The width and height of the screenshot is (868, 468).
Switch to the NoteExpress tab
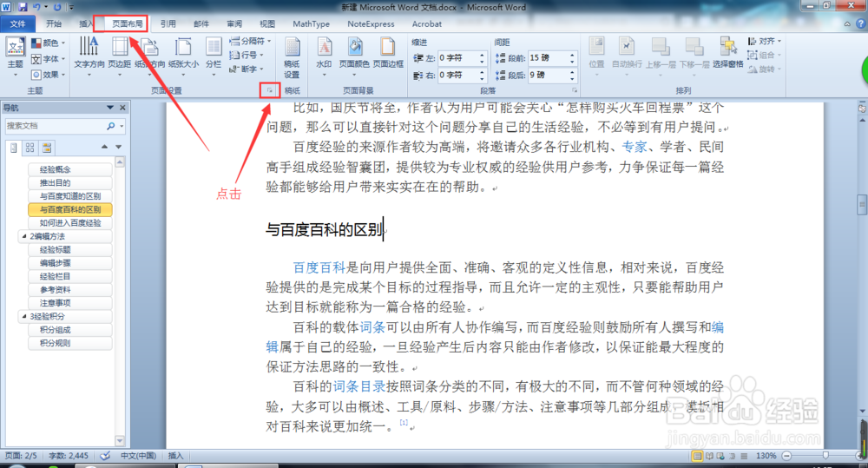[371, 23]
